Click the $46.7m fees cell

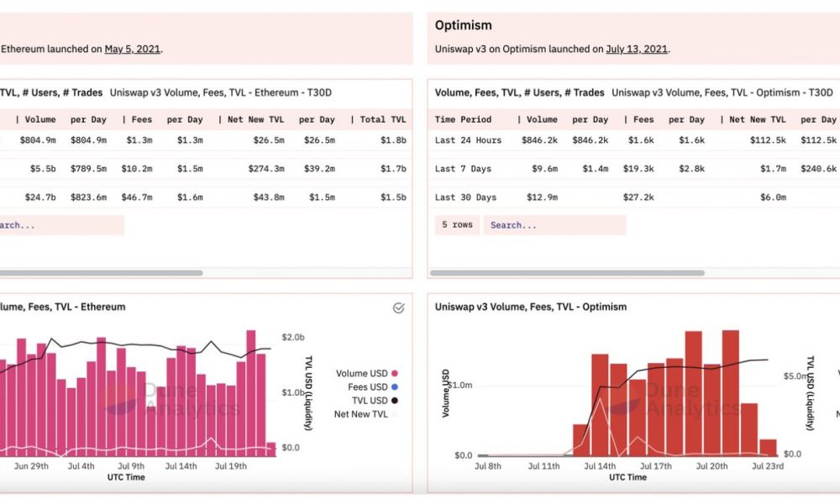137,197
